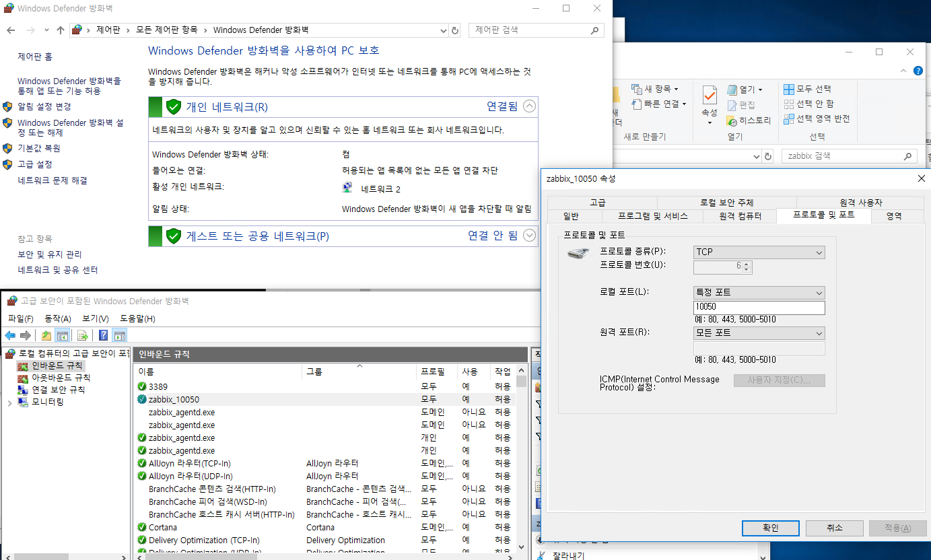Click the up-one-level folder icon in firewall toolbar

point(46,335)
